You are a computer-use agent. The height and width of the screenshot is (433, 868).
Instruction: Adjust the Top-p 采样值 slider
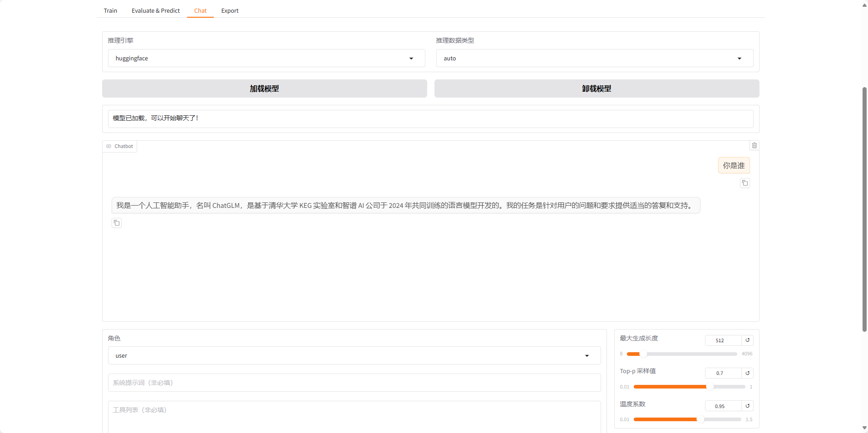[x=690, y=387]
